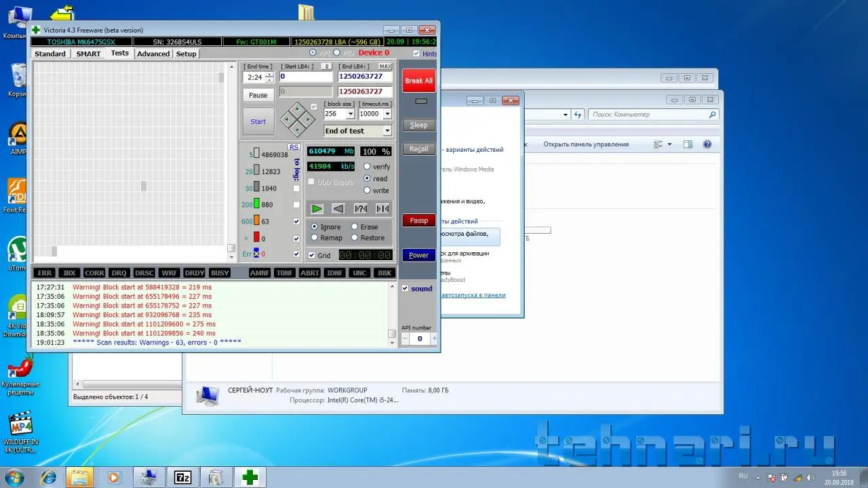The image size is (868, 488).
Task: Select the random-seek scan mode icon
Action: pos(361,209)
